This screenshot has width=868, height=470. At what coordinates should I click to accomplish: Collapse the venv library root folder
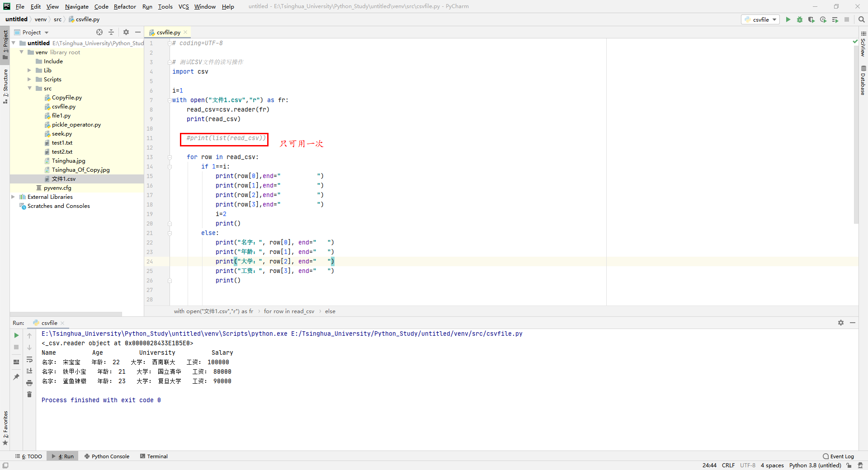tap(22, 52)
